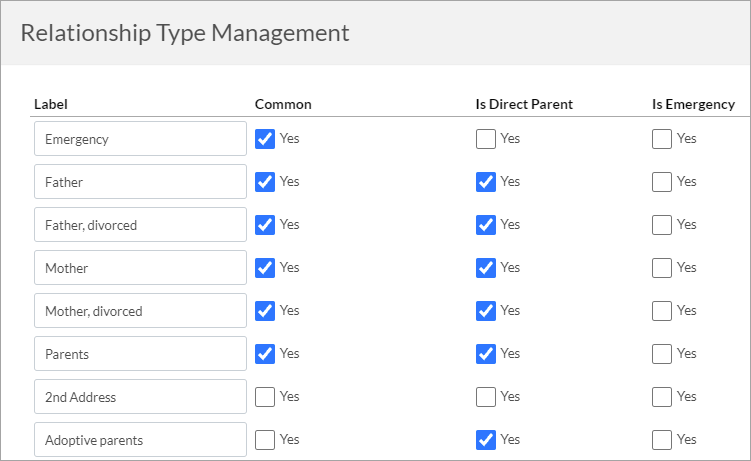Check Is Emergency for Mother, divorced row
This screenshot has height=461, width=751.
click(x=662, y=311)
